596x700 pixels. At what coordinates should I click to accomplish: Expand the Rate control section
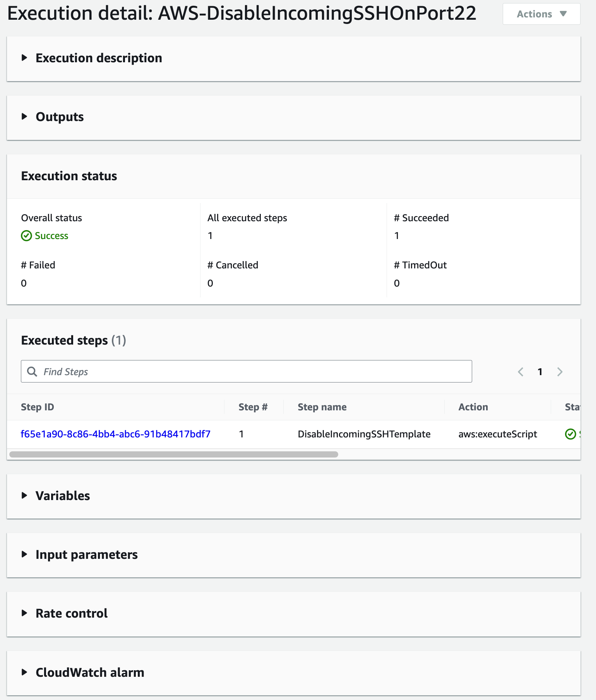[64, 613]
